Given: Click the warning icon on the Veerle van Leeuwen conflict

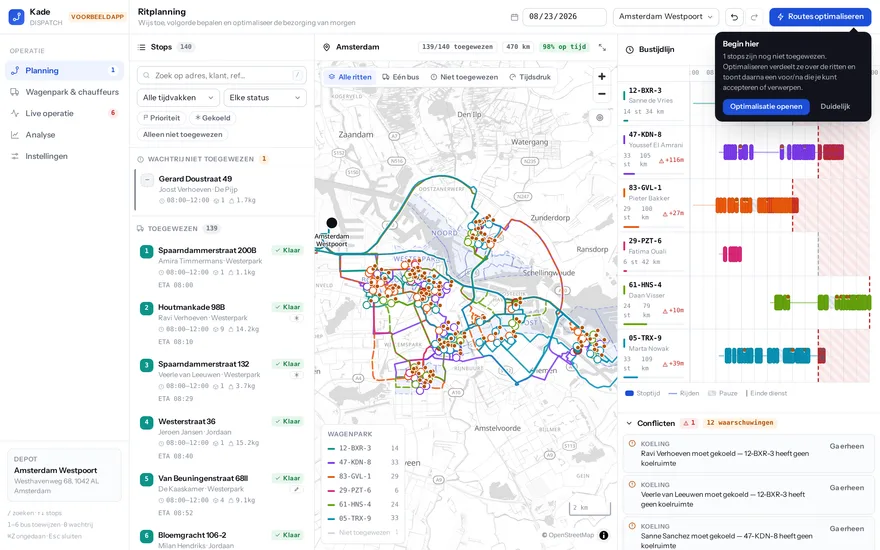Looking at the screenshot, I should pyautogui.click(x=632, y=484).
